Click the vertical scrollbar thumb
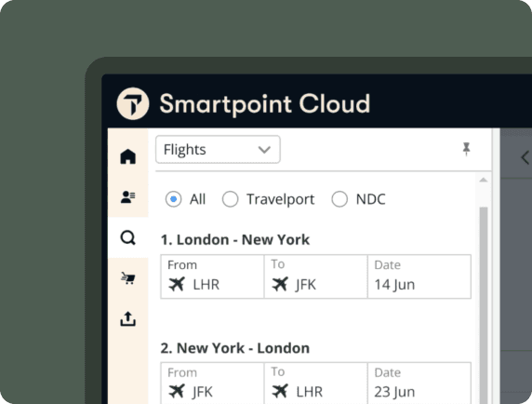Screen dimensions: 532x404 pos(484,305)
